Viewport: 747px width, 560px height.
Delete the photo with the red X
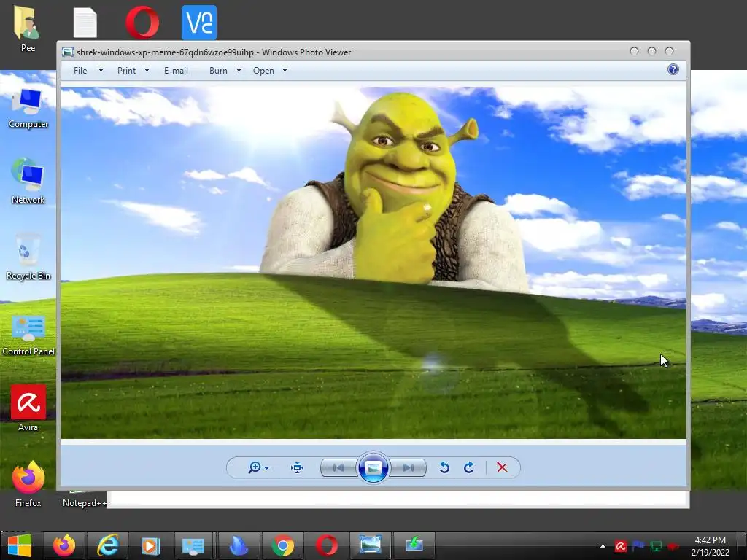click(502, 467)
